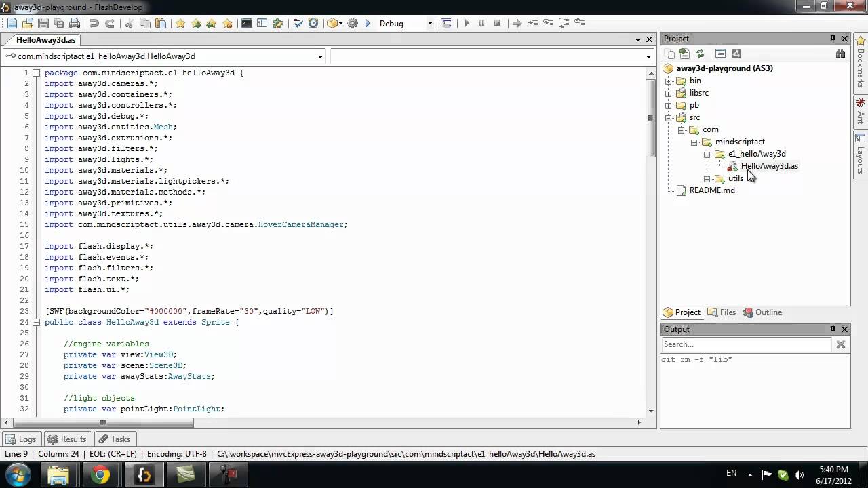Image resolution: width=868 pixels, height=488 pixels.
Task: Click the blue Test Project play icon
Action: [x=368, y=23]
